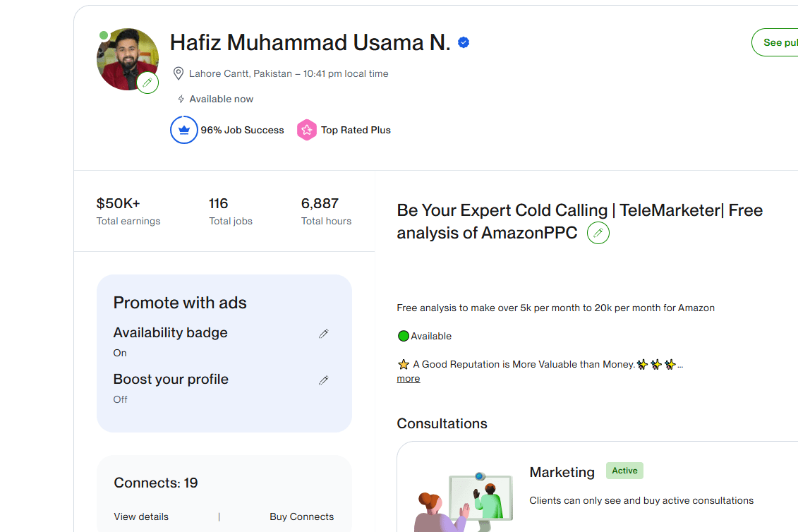Screen dimensions: 798x532
Task: Click the blue verified badge next to name
Action: pyautogui.click(x=463, y=43)
